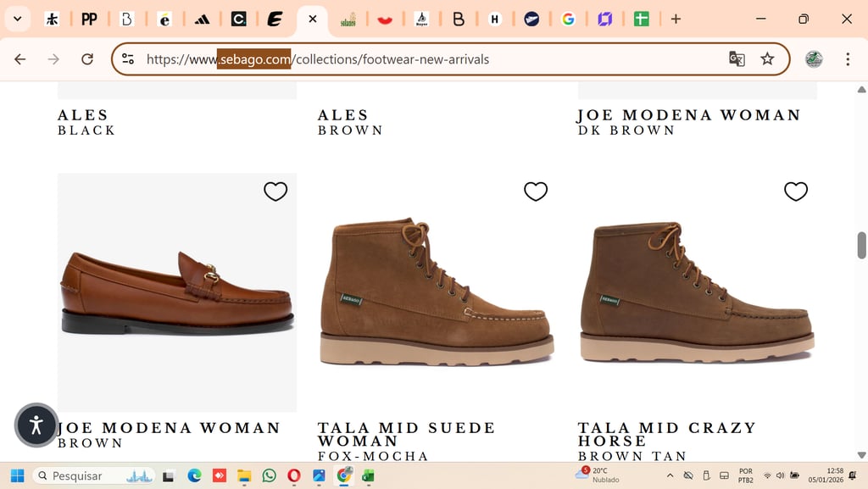The image size is (868, 489).
Task: Toggle wishlist heart on Tala Mid Suede Woman
Action: pyautogui.click(x=536, y=192)
